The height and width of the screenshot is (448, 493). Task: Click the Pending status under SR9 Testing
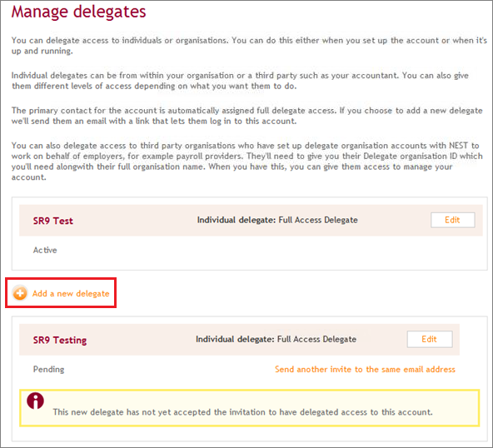coord(49,370)
